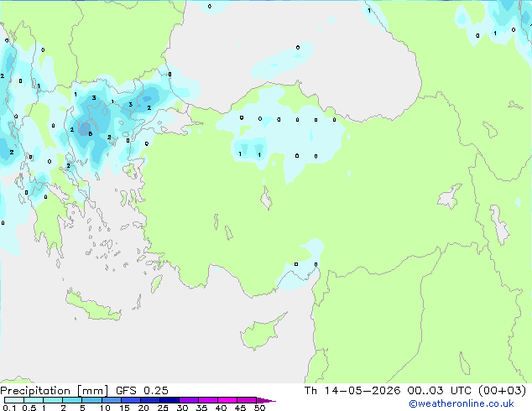The image size is (532, 411).
Task: Select the (00+03) forecast offset text
Action: coord(502,391)
